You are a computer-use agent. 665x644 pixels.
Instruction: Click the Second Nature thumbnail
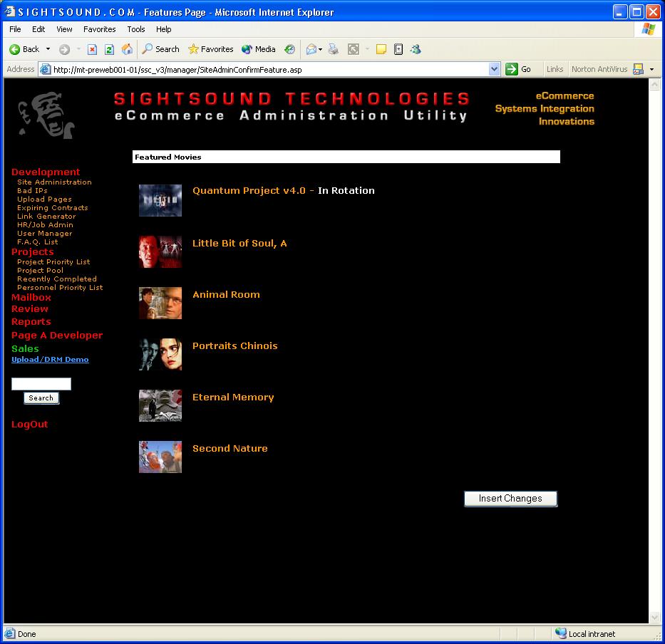coord(160,457)
